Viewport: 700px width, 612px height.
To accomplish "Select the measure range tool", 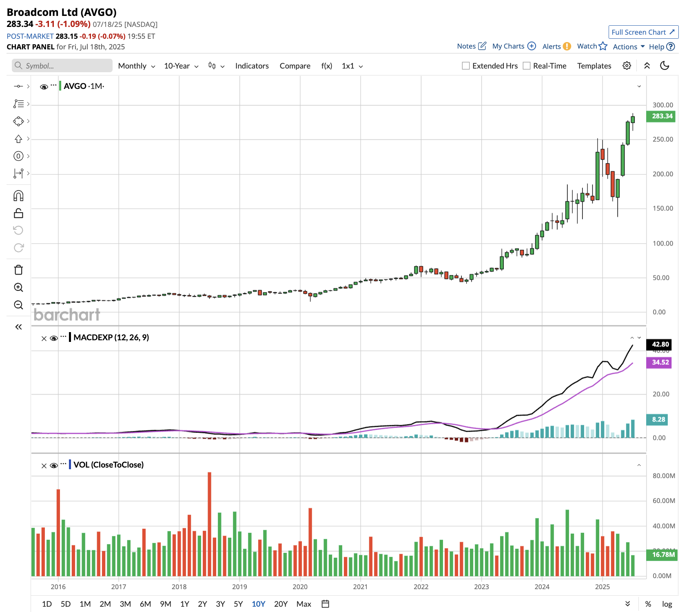I will tap(18, 173).
